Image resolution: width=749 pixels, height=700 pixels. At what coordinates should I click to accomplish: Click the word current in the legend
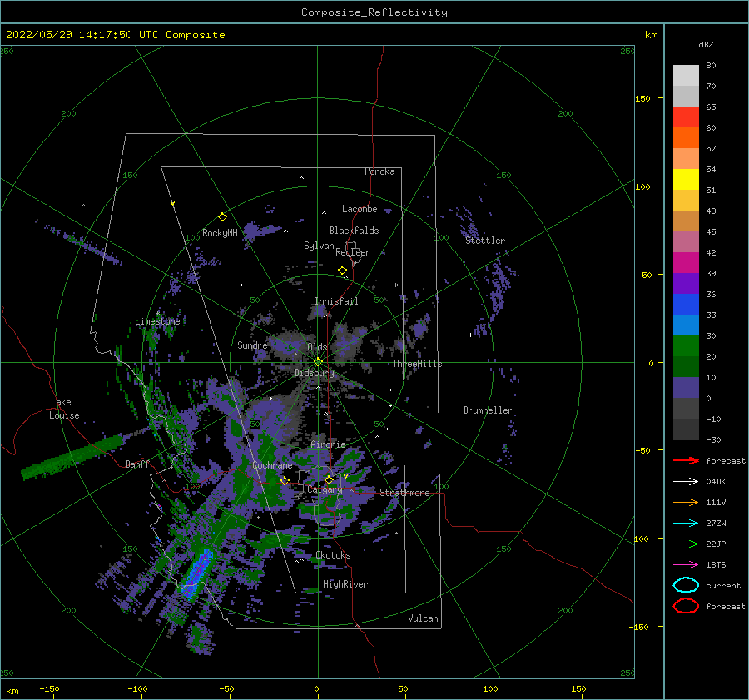coord(723,585)
